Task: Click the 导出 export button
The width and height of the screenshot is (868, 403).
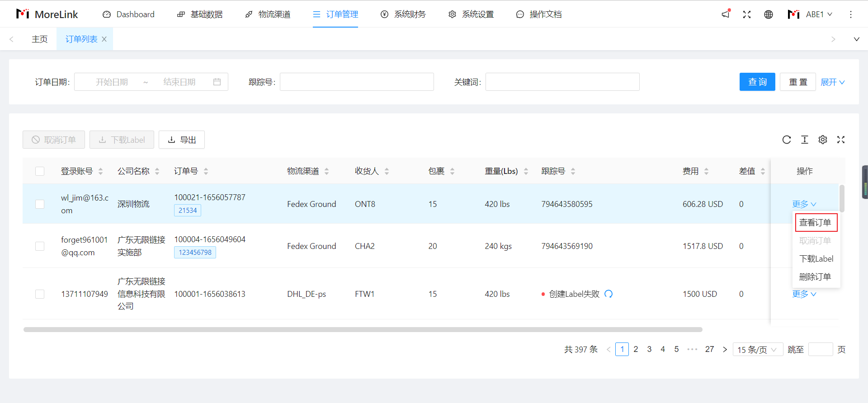Action: (182, 140)
